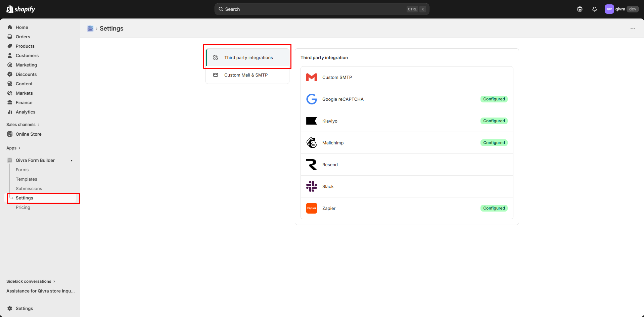
Task: Open Submissions under Qivra Form Builder
Action: [x=29, y=188]
